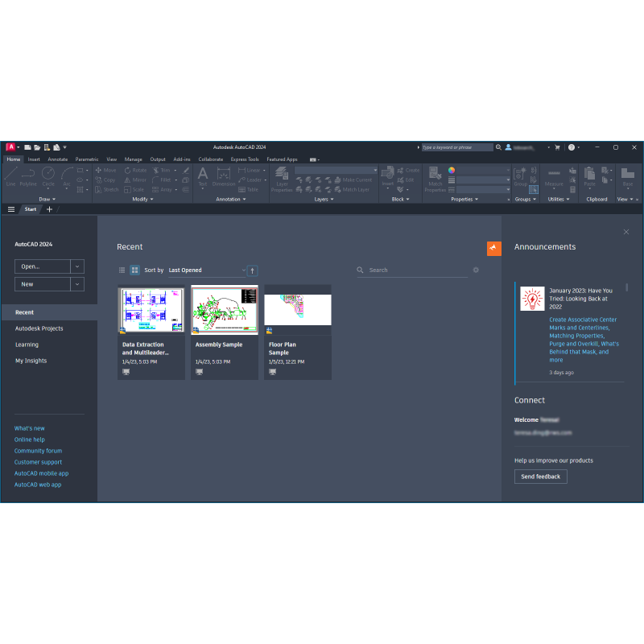Select Autodesk Projects in left sidebar
644x644 pixels.
pyautogui.click(x=39, y=328)
